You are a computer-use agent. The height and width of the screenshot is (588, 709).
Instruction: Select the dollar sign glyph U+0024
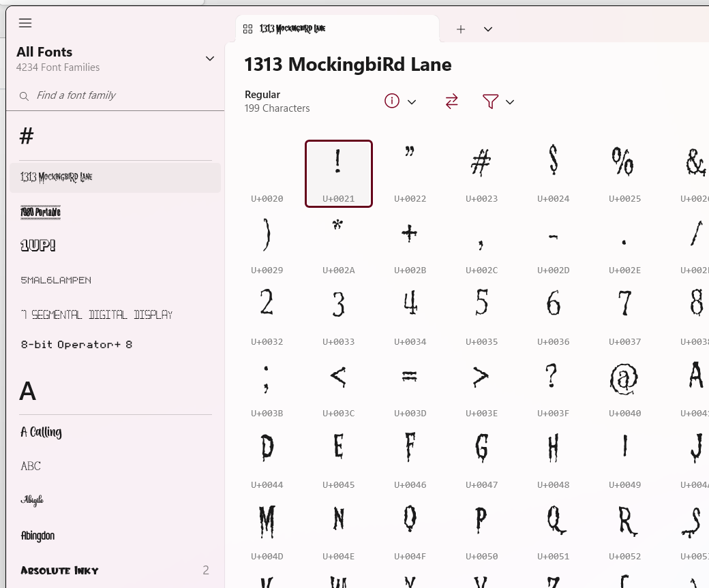(x=554, y=174)
